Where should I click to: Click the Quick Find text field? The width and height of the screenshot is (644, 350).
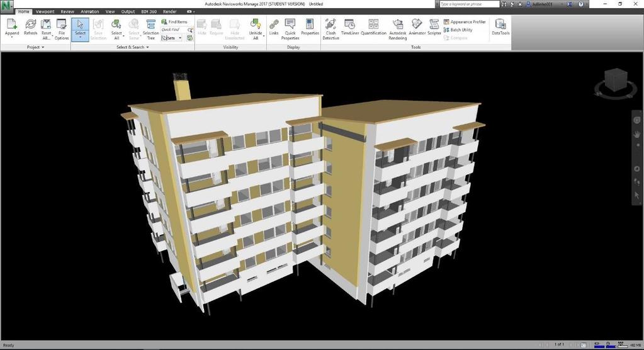[x=174, y=30]
